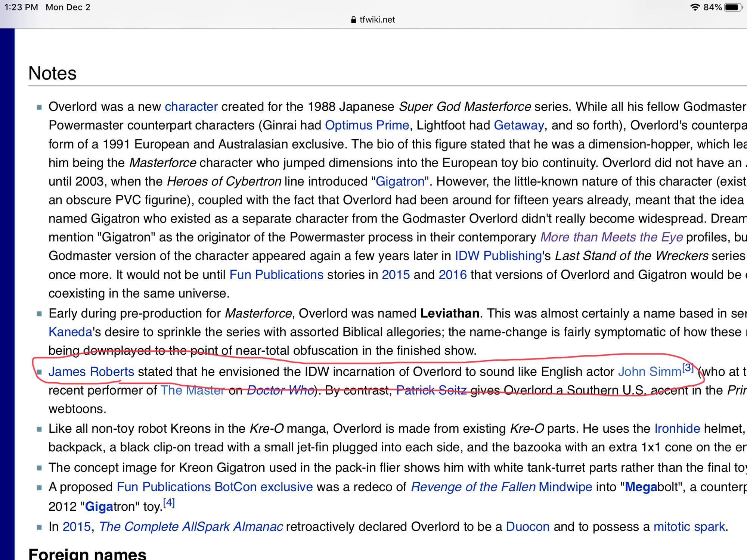Open the Optimus Prime link
The width and height of the screenshot is (747, 560).
pyautogui.click(x=367, y=125)
